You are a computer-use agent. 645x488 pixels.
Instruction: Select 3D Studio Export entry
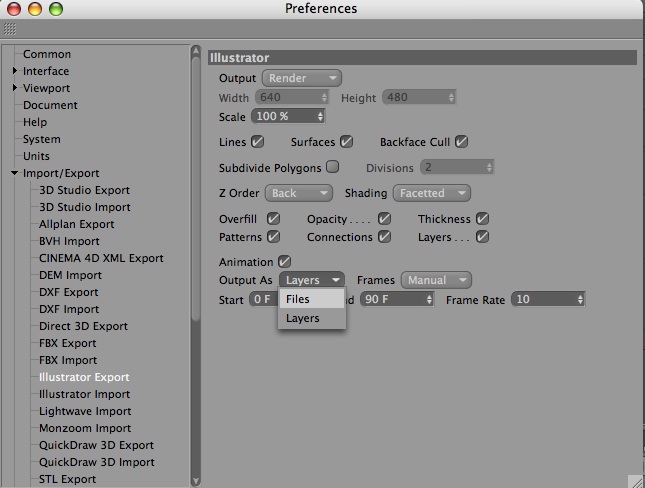(x=84, y=190)
